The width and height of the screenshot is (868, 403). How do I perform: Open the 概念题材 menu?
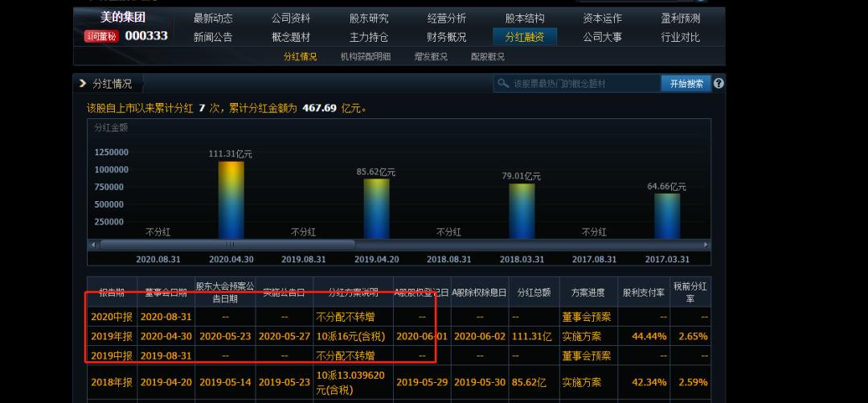[291, 37]
